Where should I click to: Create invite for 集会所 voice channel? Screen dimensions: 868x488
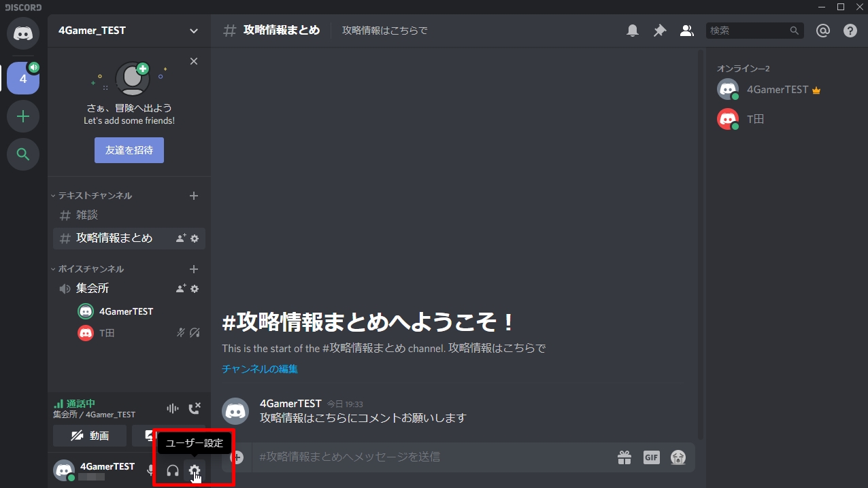[x=180, y=289]
